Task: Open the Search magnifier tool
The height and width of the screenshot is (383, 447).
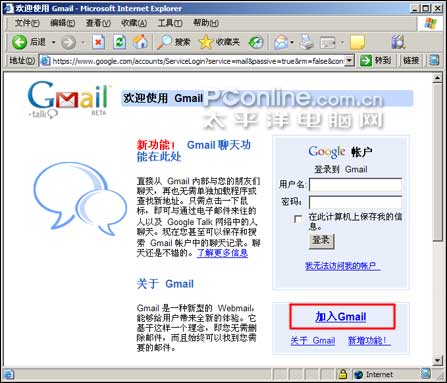Action: click(x=164, y=42)
